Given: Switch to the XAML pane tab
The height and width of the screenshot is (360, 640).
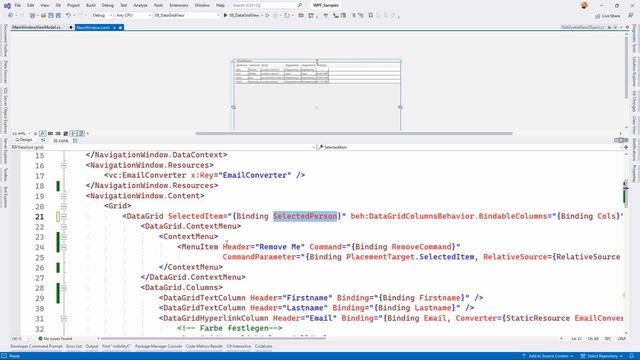Looking at the screenshot, I should (62, 140).
